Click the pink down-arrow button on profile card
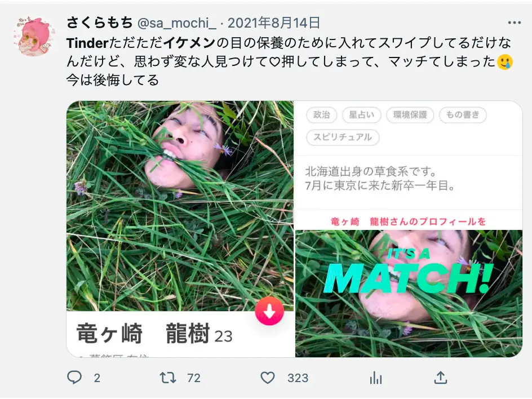This screenshot has width=532, height=399. pos(269,311)
